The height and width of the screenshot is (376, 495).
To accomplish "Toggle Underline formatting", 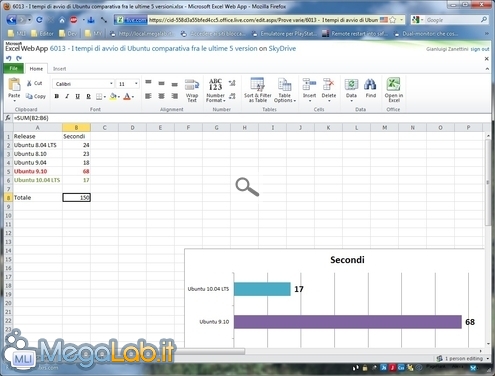I will pos(77,96).
